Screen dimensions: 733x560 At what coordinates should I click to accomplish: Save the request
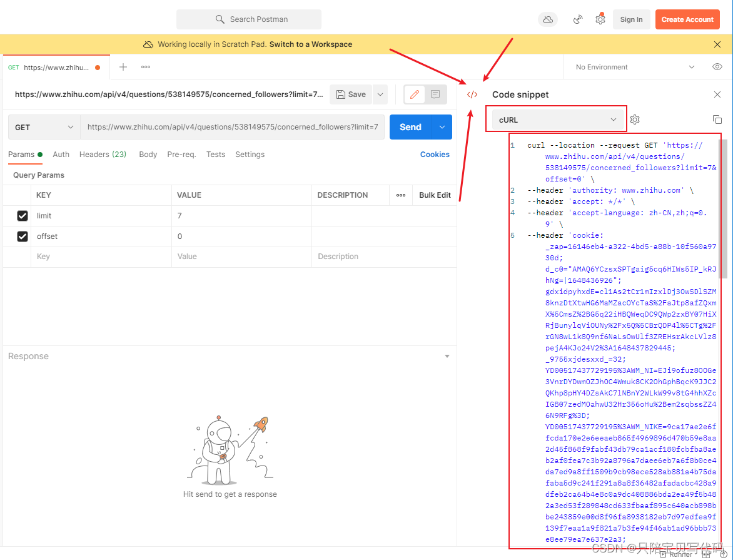tap(351, 94)
